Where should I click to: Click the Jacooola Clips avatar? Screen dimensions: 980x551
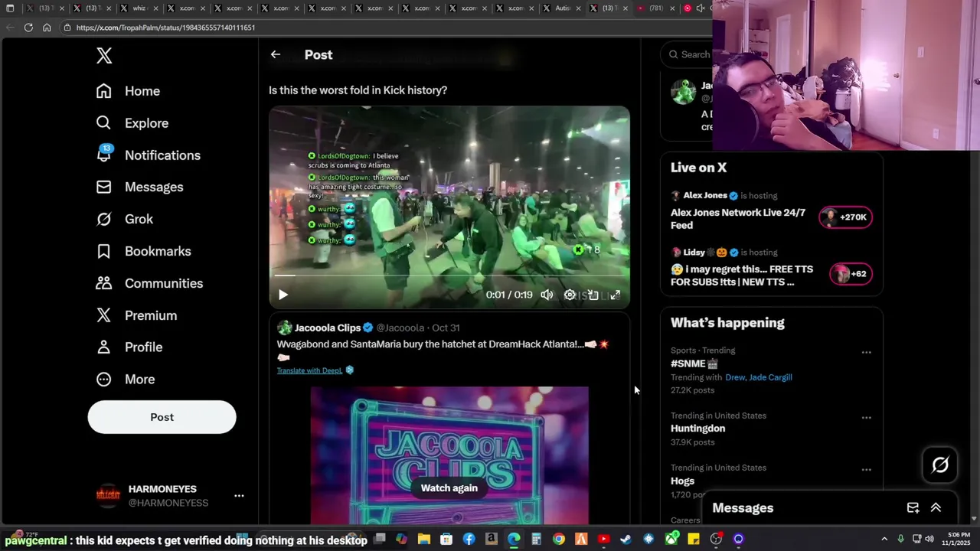(x=285, y=328)
